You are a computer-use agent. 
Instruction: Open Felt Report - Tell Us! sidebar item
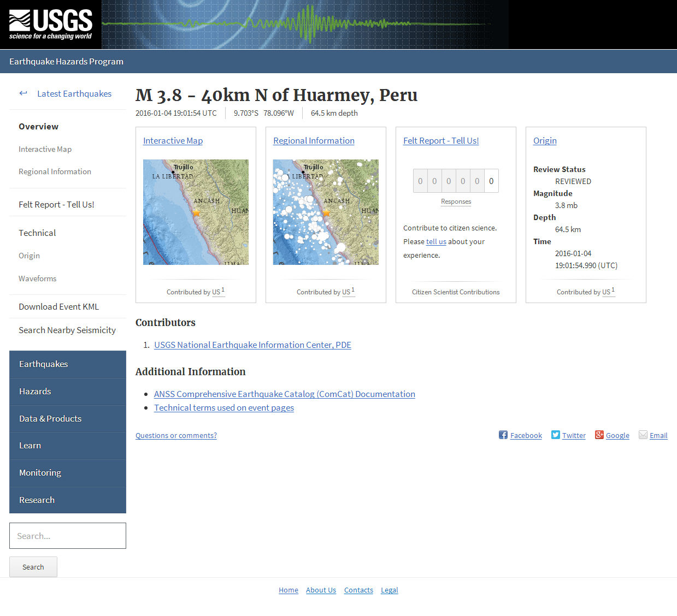coord(56,204)
